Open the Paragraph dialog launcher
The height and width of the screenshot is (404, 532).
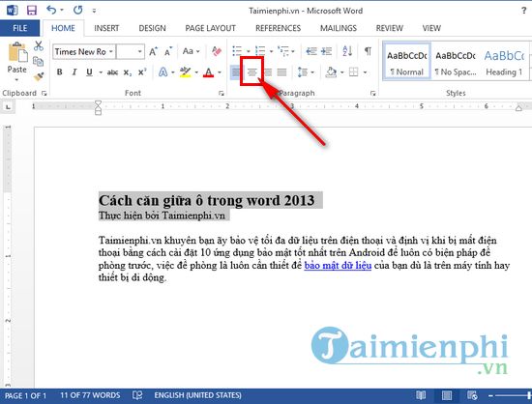(372, 94)
